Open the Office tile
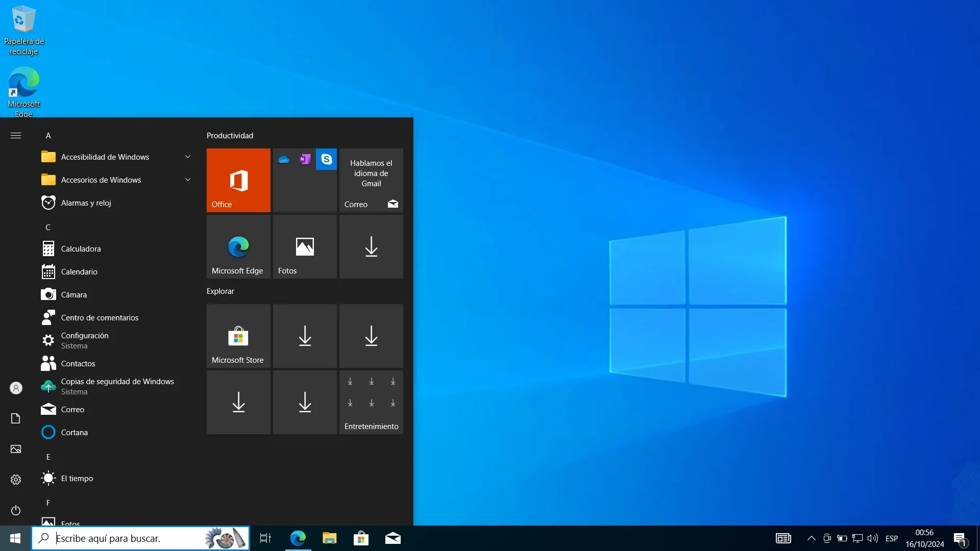 pyautogui.click(x=238, y=180)
